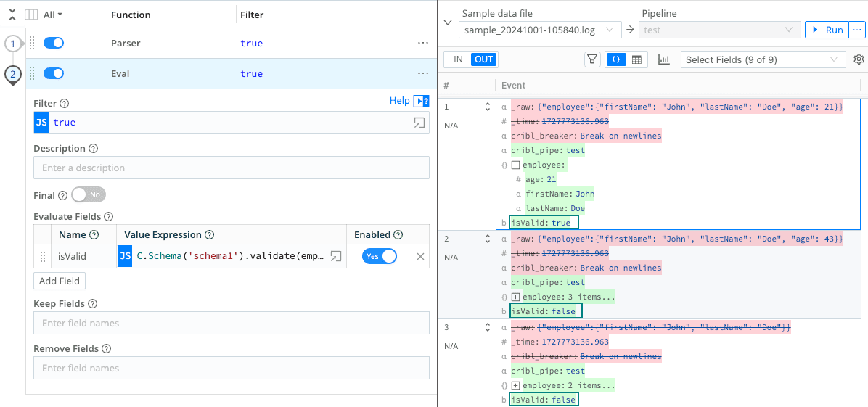Switch to table view of events
The image size is (868, 407).
[x=636, y=59]
